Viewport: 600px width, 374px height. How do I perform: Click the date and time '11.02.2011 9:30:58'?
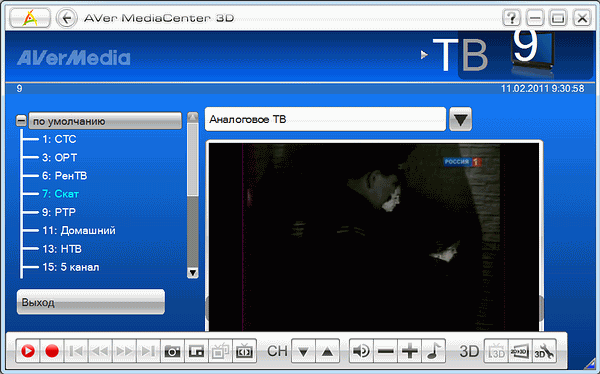[x=542, y=89]
